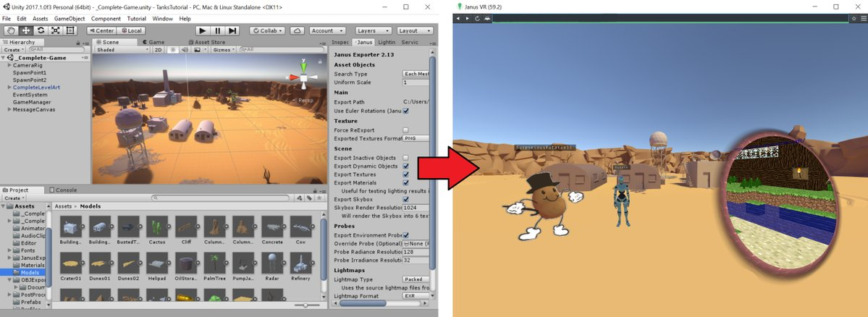Click Janus VR back navigation arrow
The image size is (868, 317).
click(x=458, y=18)
